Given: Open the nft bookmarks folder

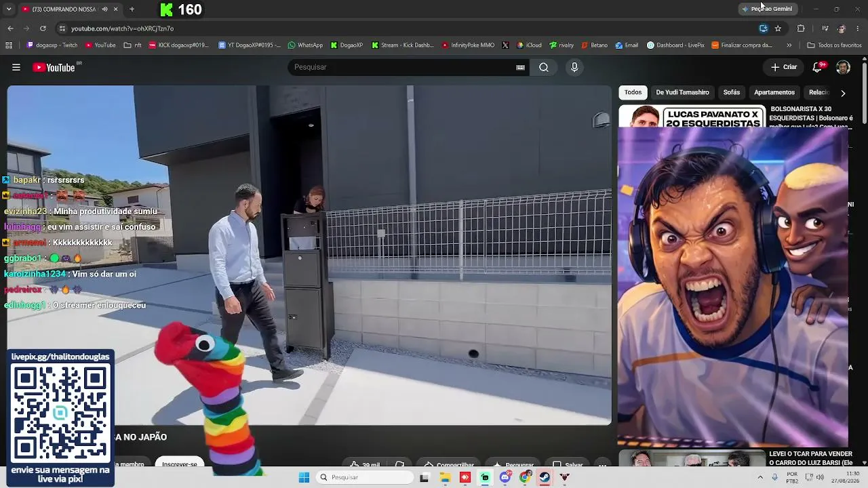Looking at the screenshot, I should [132, 45].
